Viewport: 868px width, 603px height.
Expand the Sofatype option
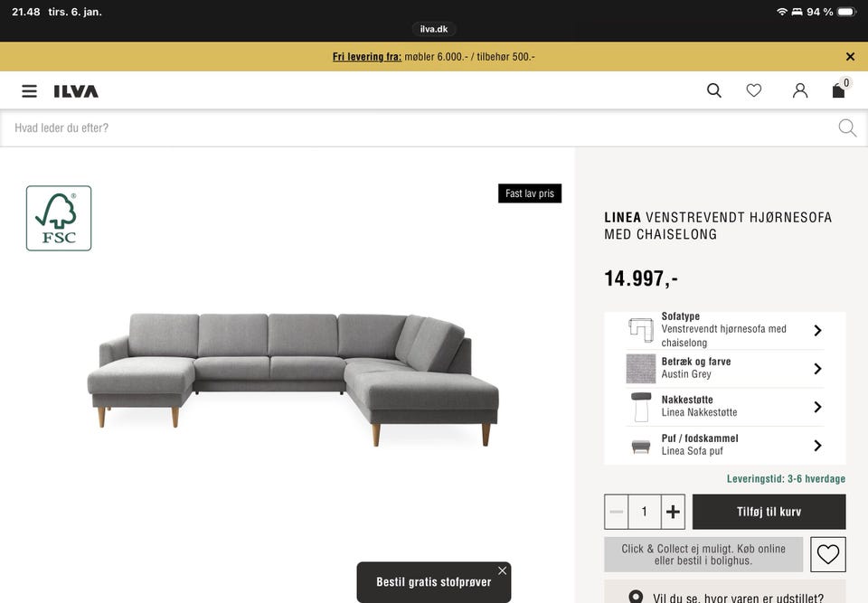click(724, 330)
